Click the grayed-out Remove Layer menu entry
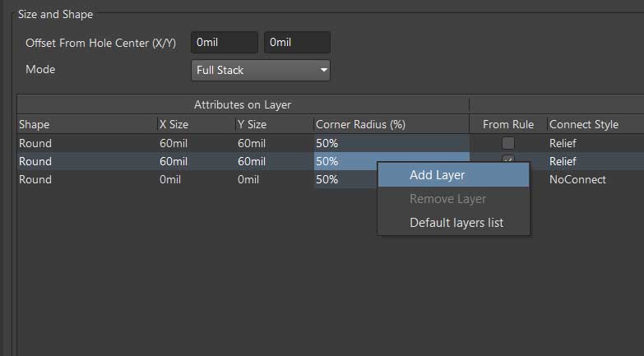 click(447, 199)
